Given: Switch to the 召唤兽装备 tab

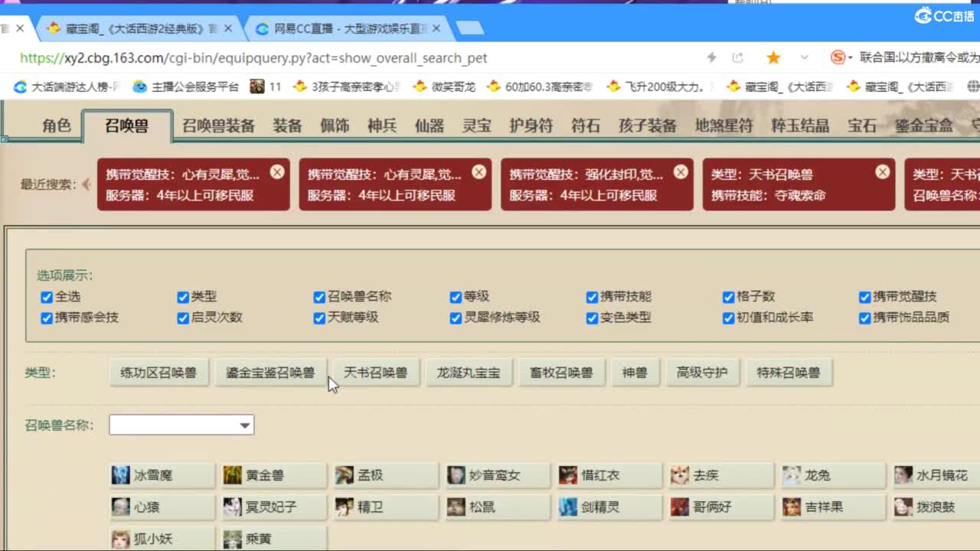Looking at the screenshot, I should [218, 126].
